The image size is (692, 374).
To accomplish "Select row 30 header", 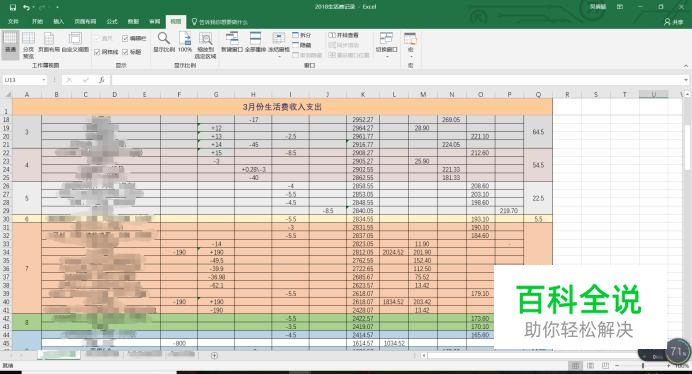I will [6, 219].
